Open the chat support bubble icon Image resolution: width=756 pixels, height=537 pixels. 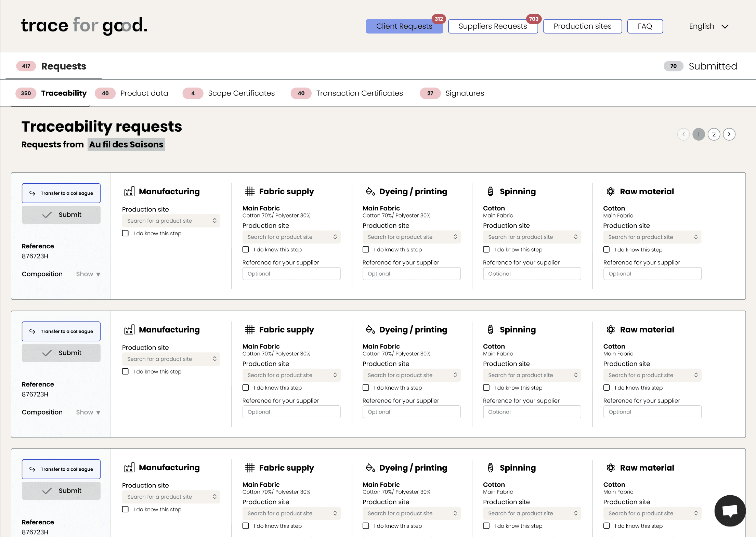(x=730, y=511)
